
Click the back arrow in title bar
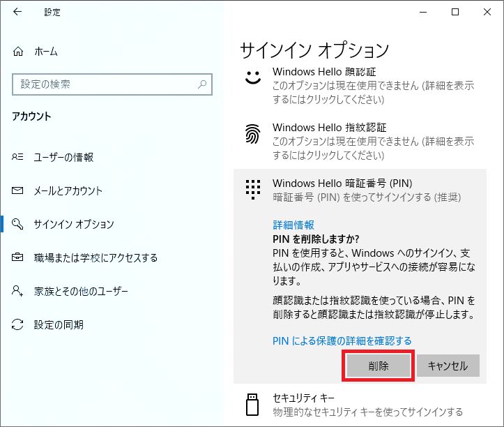pos(17,12)
